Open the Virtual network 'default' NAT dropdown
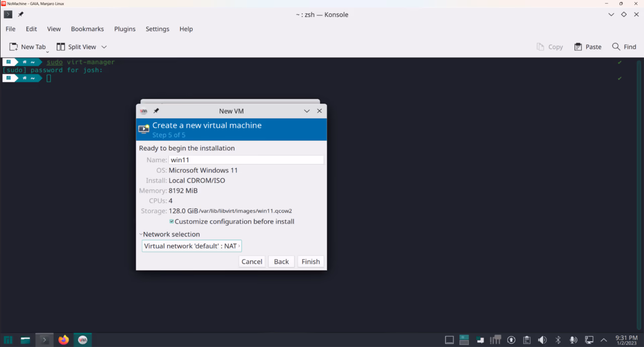This screenshot has height=347, width=644. [192, 246]
